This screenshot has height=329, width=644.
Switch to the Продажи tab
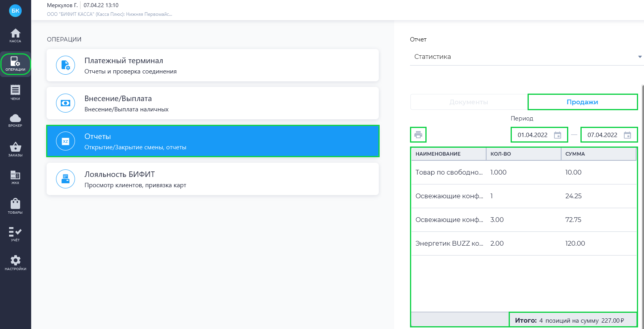(582, 102)
